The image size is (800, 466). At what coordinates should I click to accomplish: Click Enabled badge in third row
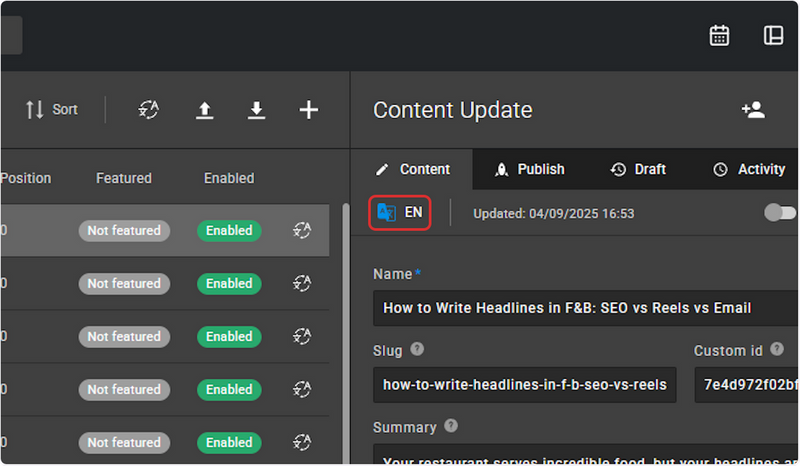pyautogui.click(x=229, y=337)
